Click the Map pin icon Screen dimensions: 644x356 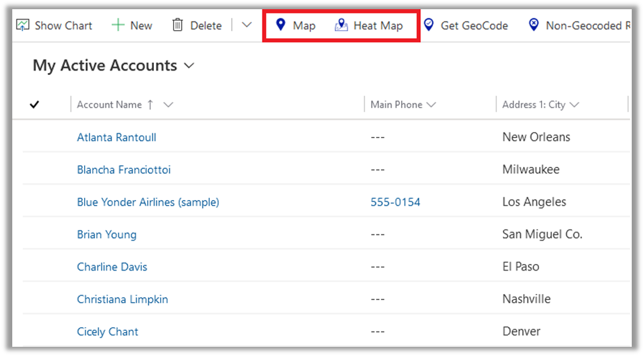tap(281, 25)
